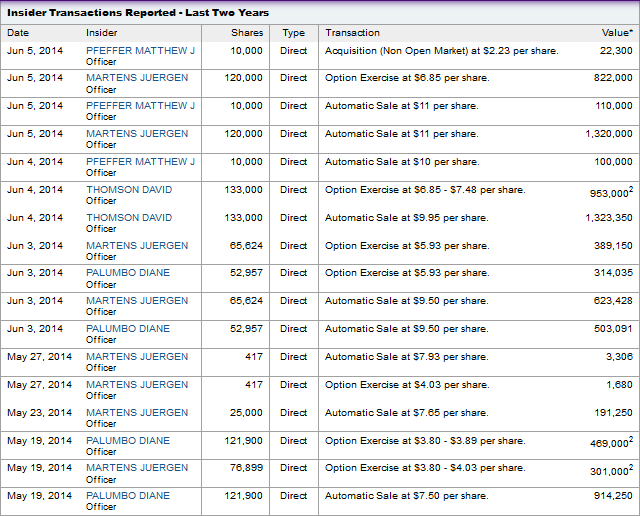Viewport: 640px width, 516px height.
Task: Click the May 23, 2014 date cell
Action: tap(39, 413)
